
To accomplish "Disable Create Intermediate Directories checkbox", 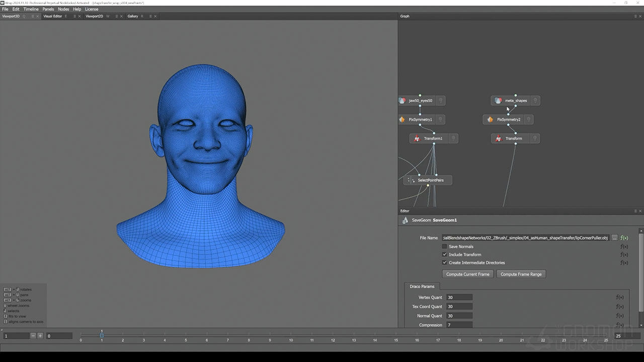I will pyautogui.click(x=444, y=262).
